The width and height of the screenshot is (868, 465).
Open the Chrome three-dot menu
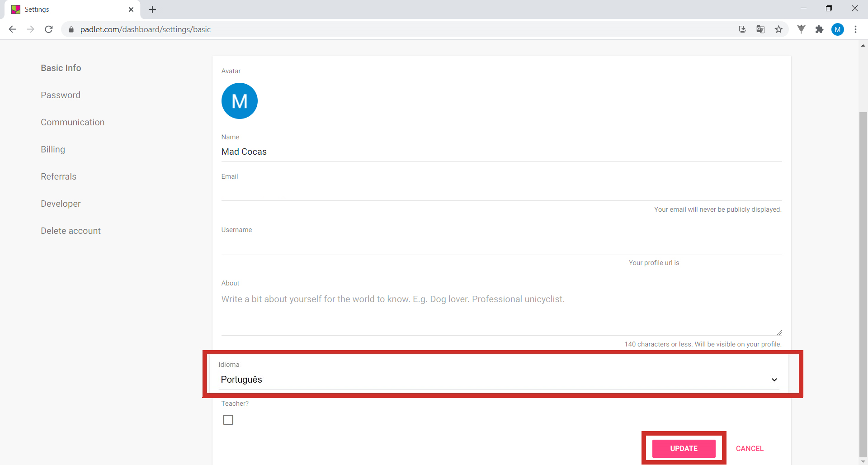coord(855,29)
